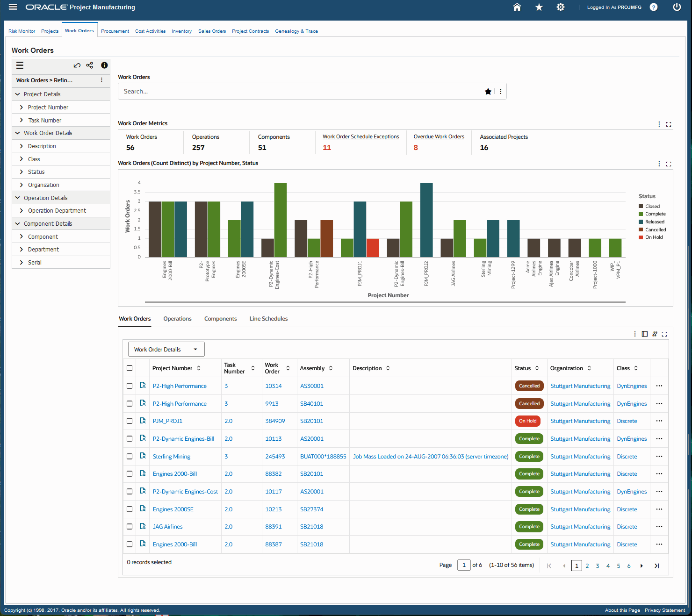Open Favorites star in header
692x616 pixels.
click(539, 7)
